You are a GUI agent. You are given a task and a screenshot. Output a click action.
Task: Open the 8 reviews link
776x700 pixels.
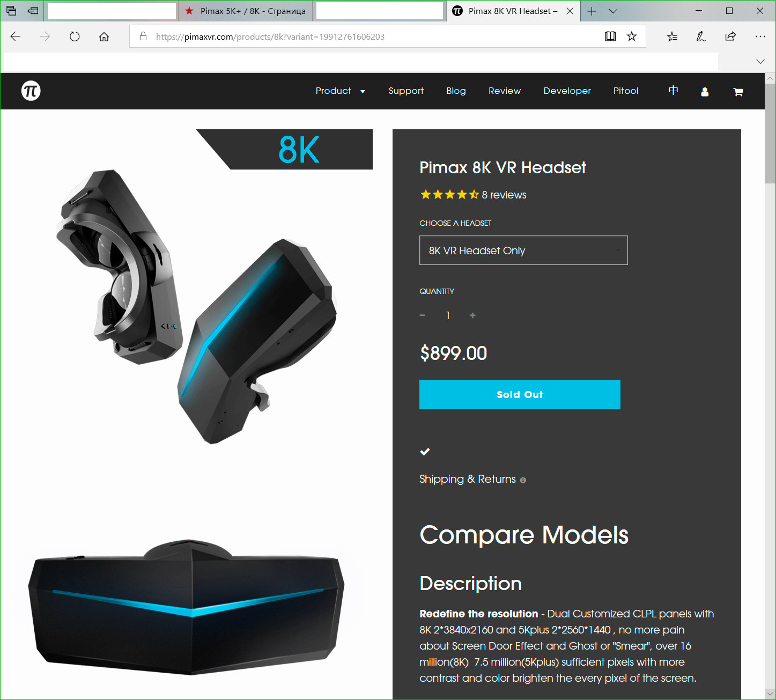[x=504, y=195]
